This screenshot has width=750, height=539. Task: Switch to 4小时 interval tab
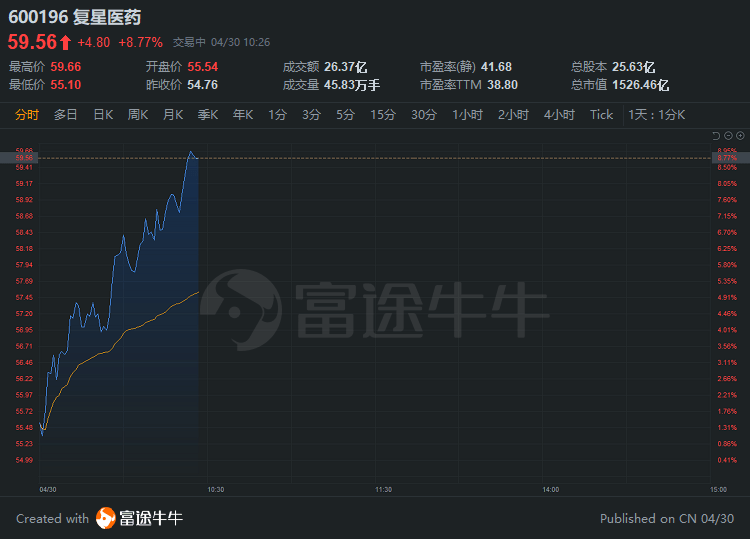tap(559, 115)
